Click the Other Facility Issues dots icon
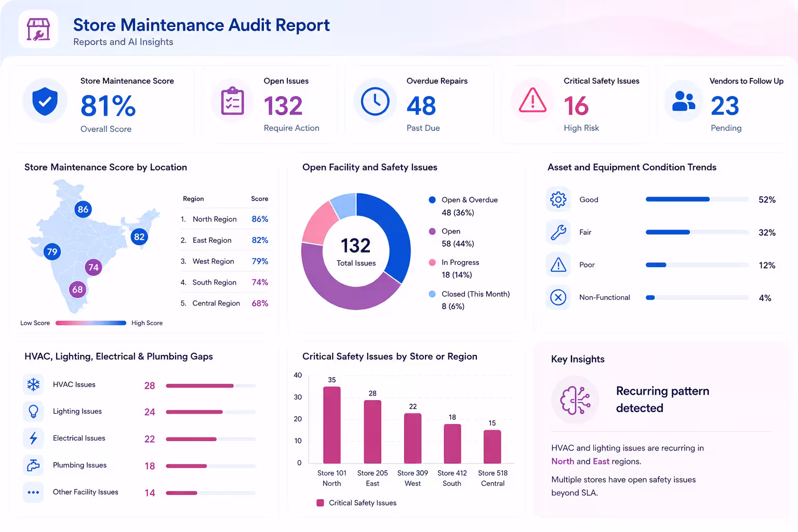This screenshot has width=798, height=532. pos(33,493)
